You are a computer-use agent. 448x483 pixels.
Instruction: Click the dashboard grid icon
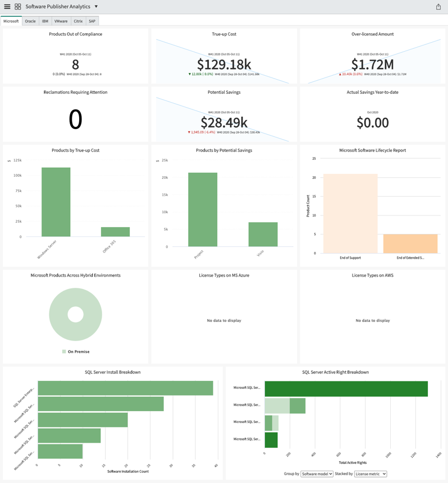tap(18, 7)
